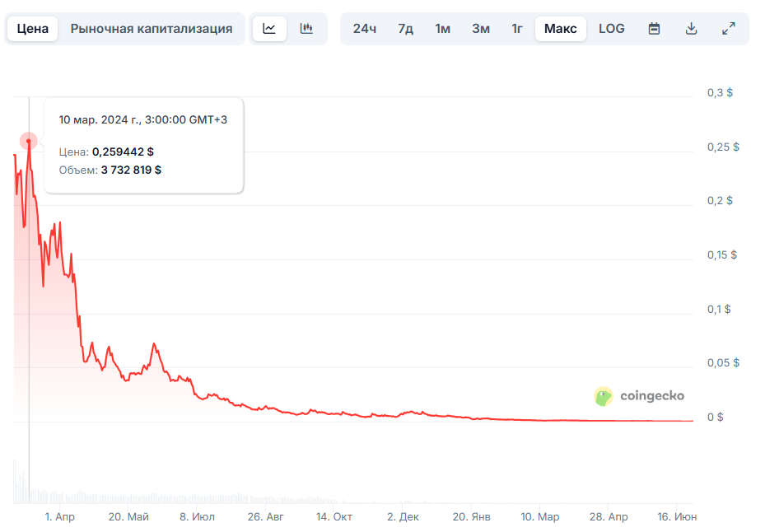Click the 0,25 $ y-axis label
This screenshot has width=765, height=532.
point(723,147)
